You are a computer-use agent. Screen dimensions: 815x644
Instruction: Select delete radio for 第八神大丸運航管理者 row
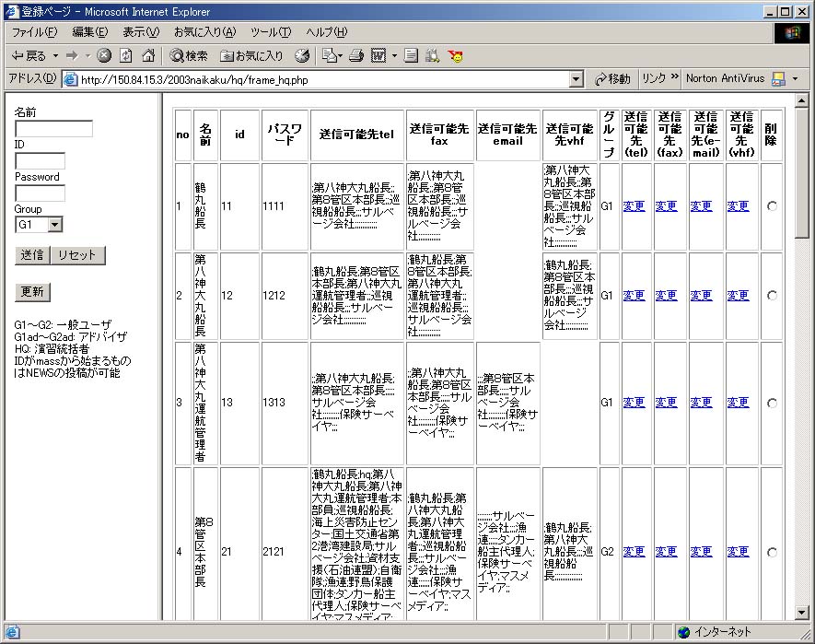point(772,404)
